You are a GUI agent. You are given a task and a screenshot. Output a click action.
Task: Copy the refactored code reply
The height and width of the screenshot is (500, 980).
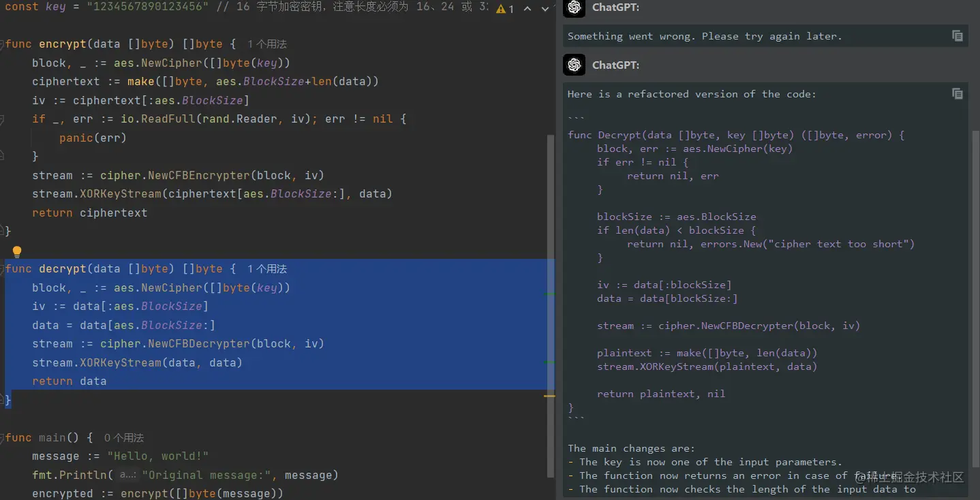pos(957,94)
